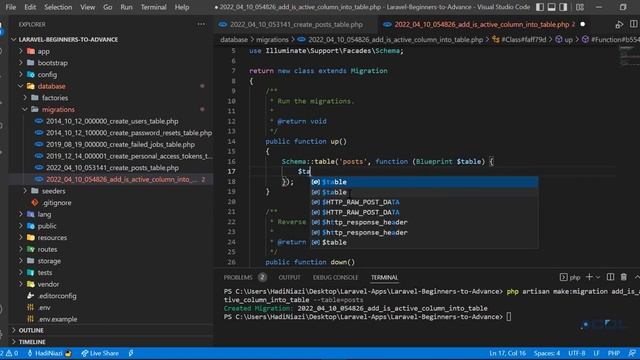Click the code minimap
The height and width of the screenshot is (360, 640).
(x=629, y=56)
